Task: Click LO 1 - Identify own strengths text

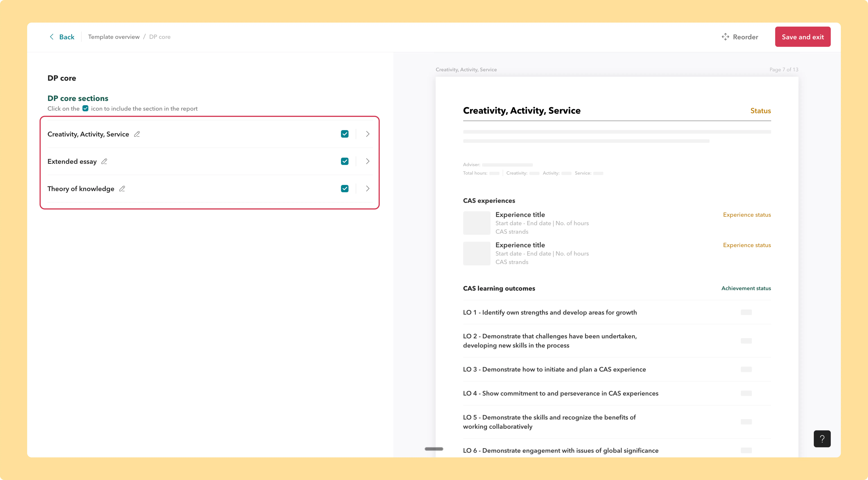Action: [550, 312]
